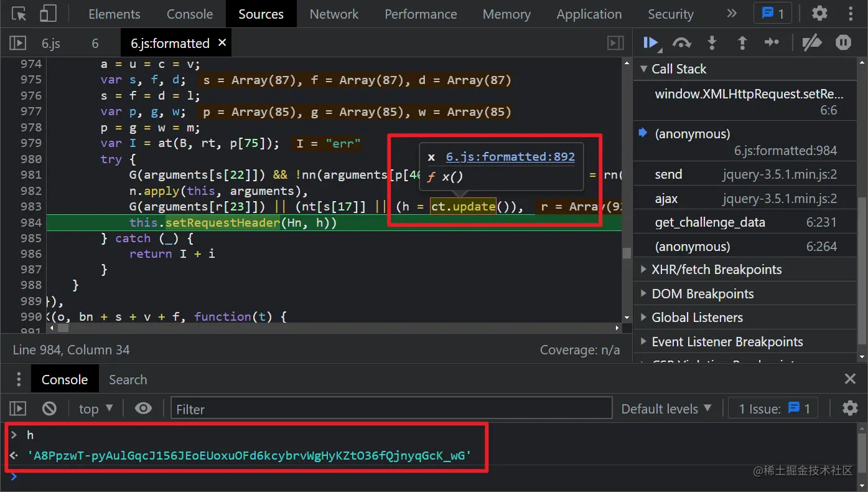Step over next function call
The width and height of the screenshot is (868, 492).
click(682, 42)
